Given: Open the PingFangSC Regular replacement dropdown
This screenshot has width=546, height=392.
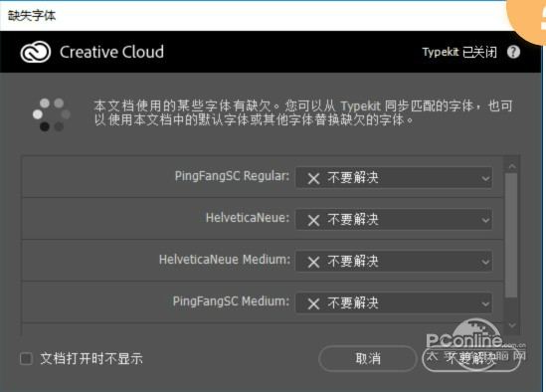Looking at the screenshot, I should tap(394, 178).
